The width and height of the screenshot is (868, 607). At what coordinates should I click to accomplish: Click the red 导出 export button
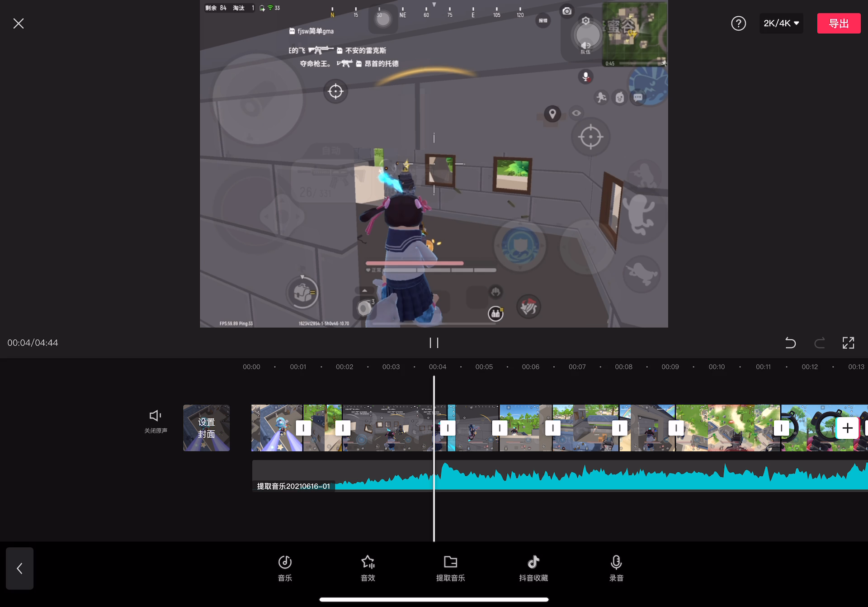(839, 24)
